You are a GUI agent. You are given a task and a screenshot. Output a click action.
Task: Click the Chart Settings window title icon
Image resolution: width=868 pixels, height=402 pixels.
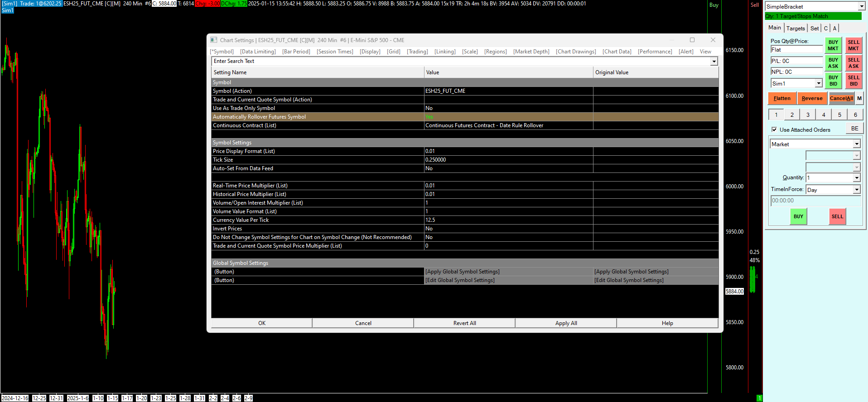coord(214,40)
